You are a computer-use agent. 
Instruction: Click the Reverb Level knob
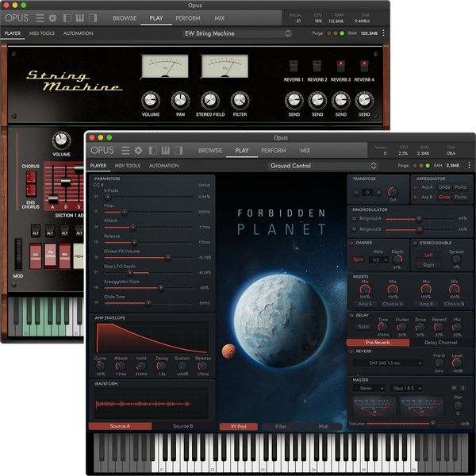[x=457, y=363]
